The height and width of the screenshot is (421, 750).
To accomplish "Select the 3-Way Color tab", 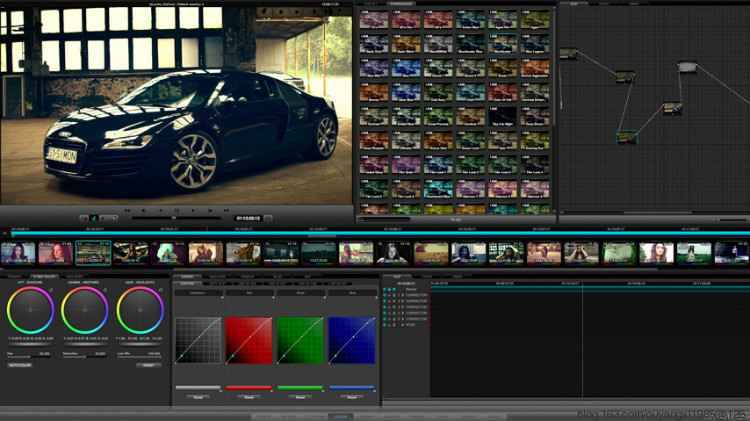I will 44,277.
